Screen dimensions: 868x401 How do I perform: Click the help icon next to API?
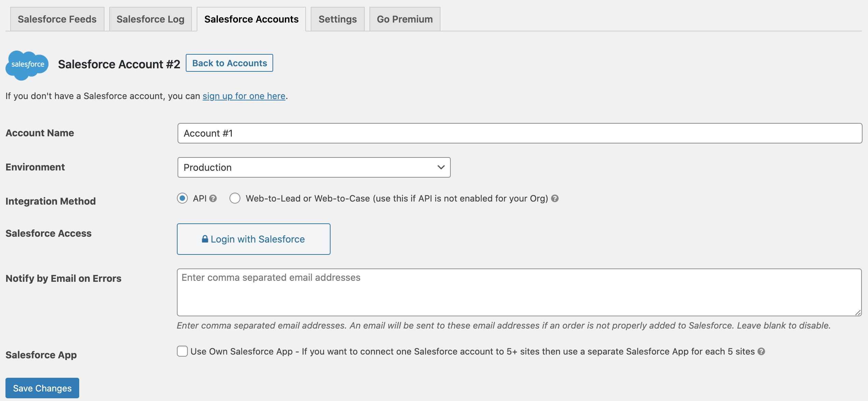click(213, 198)
